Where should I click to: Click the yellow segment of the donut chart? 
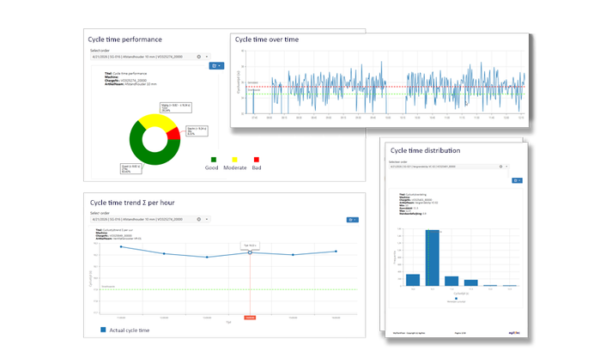click(156, 120)
